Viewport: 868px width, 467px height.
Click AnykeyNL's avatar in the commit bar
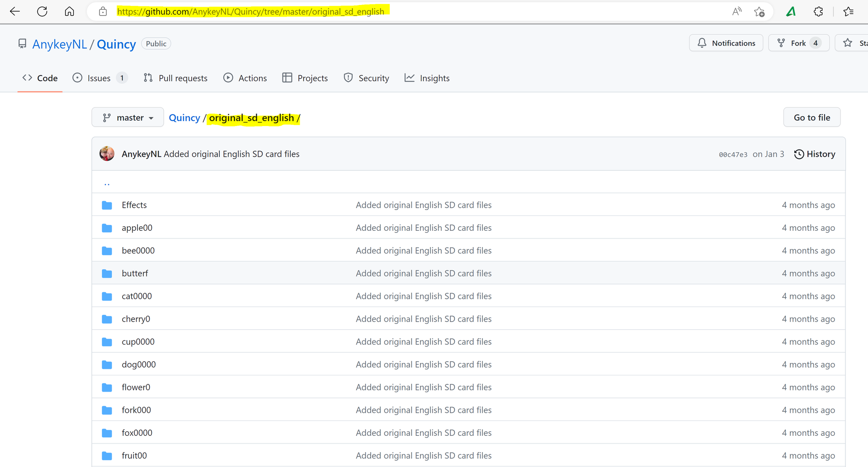point(107,154)
